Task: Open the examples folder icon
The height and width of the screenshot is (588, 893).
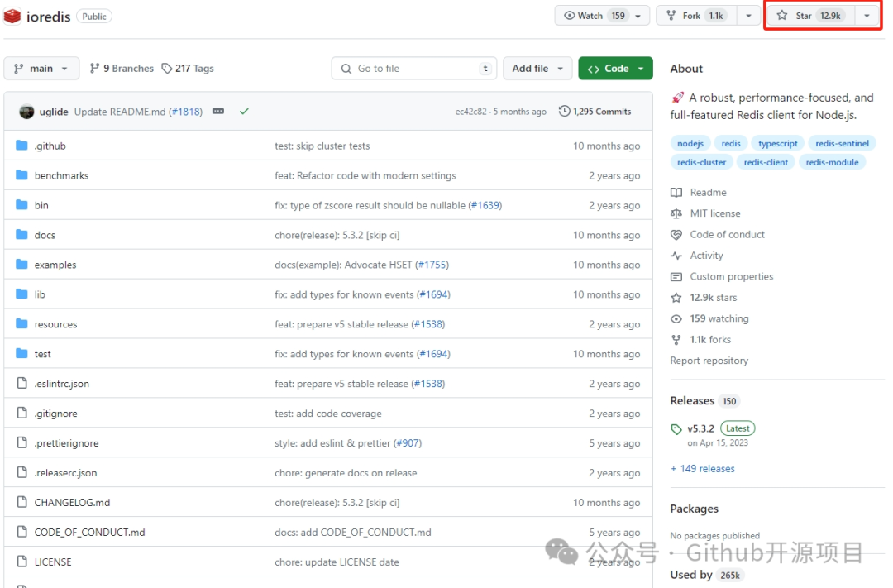Action: click(x=21, y=264)
